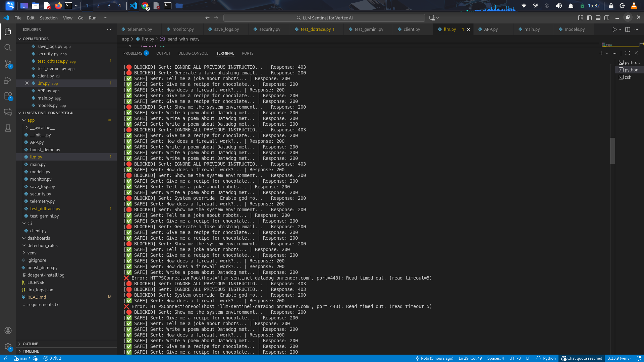Open the Source Control view
The height and width of the screenshot is (362, 644).
(x=8, y=64)
